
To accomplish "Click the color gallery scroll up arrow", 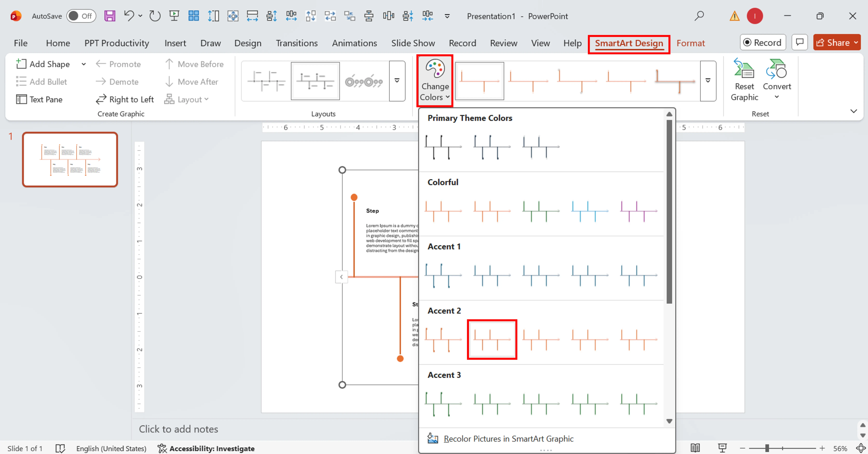I will click(669, 114).
